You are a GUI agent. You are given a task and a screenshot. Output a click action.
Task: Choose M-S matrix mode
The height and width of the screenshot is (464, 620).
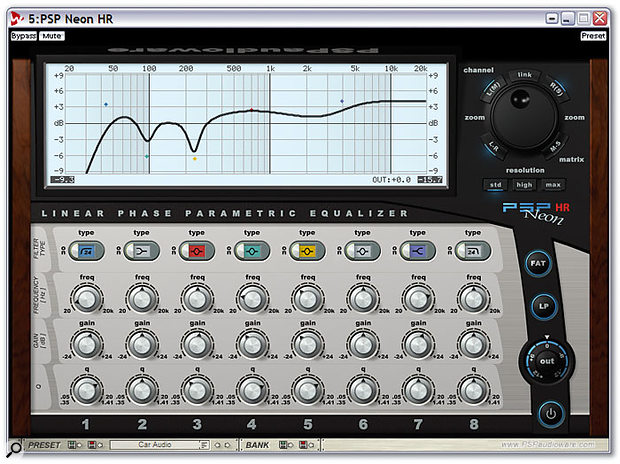(556, 146)
